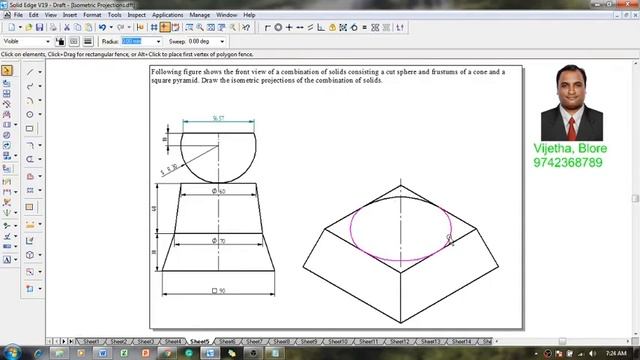Select the Circle drawing tool
The height and width of the screenshot is (360, 640).
(30, 115)
